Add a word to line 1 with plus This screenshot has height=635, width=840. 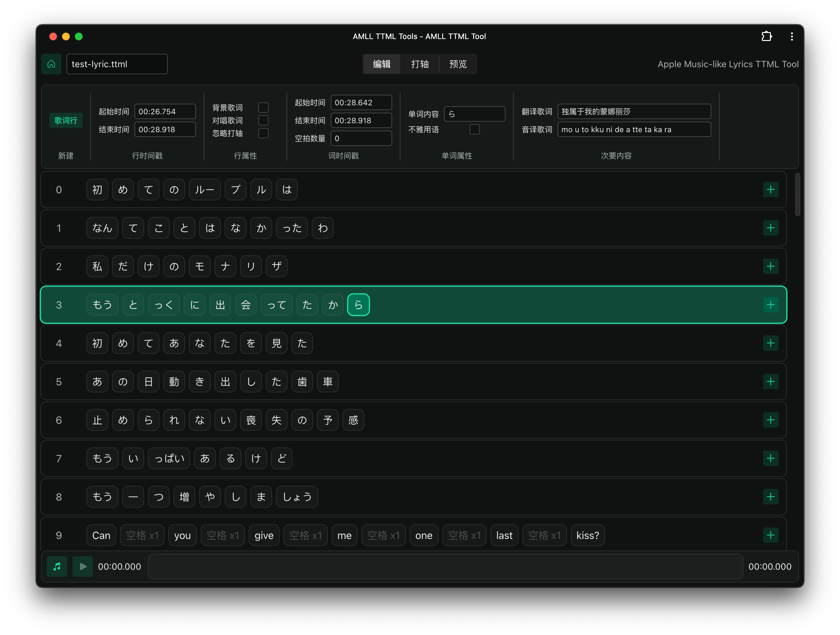click(771, 228)
